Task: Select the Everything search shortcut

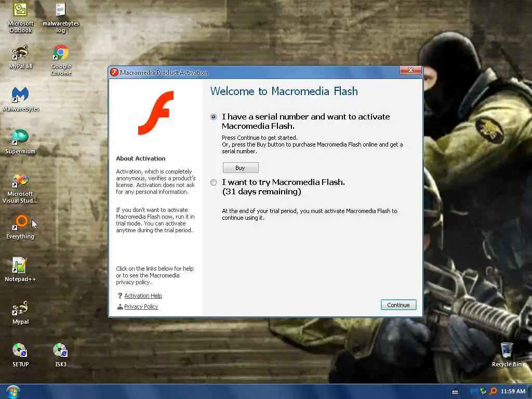Action: (20, 227)
